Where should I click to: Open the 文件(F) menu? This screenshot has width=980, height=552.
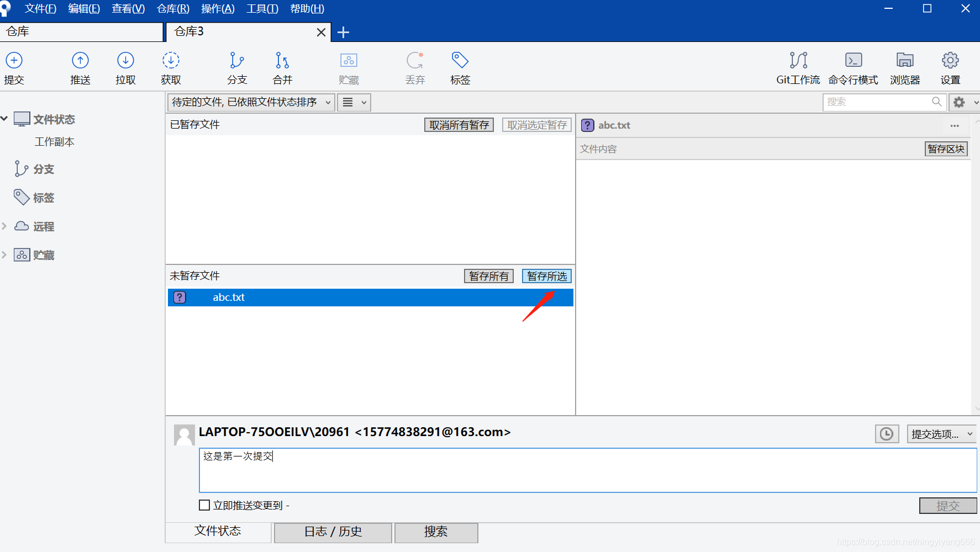coord(40,9)
